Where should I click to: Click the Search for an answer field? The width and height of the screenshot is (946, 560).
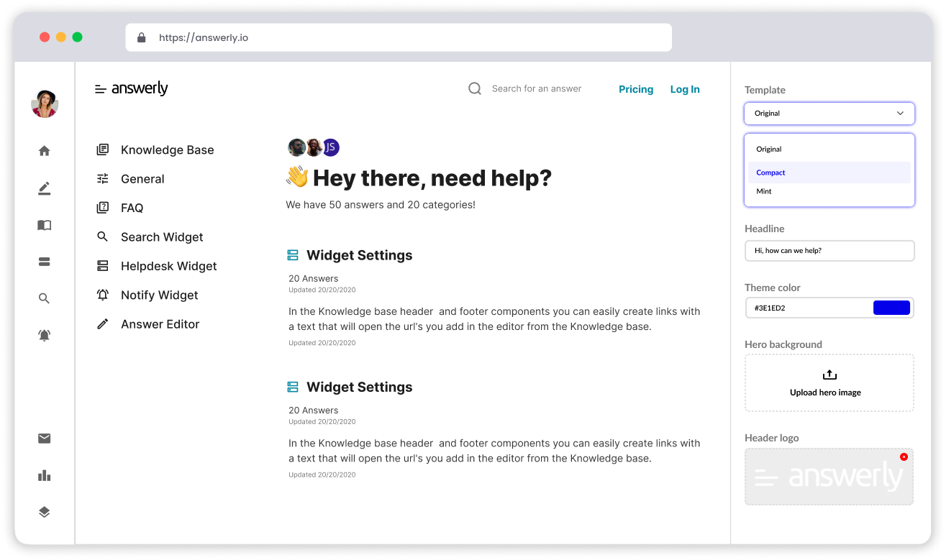coord(537,88)
